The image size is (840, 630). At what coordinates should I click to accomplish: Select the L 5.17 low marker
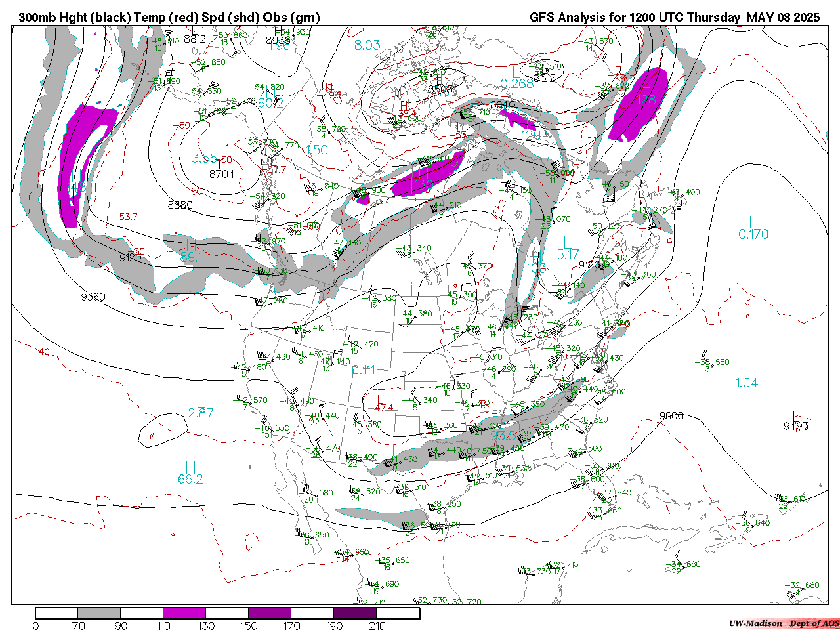click(568, 248)
